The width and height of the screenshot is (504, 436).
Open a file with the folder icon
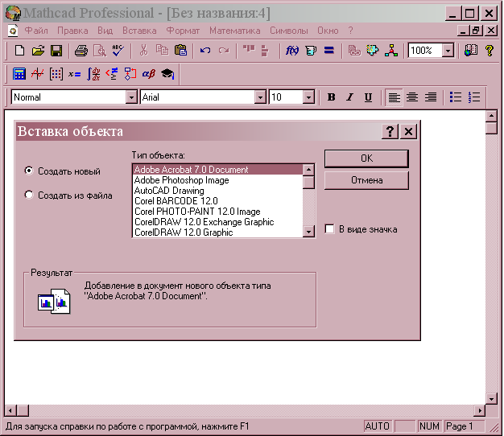[x=38, y=51]
